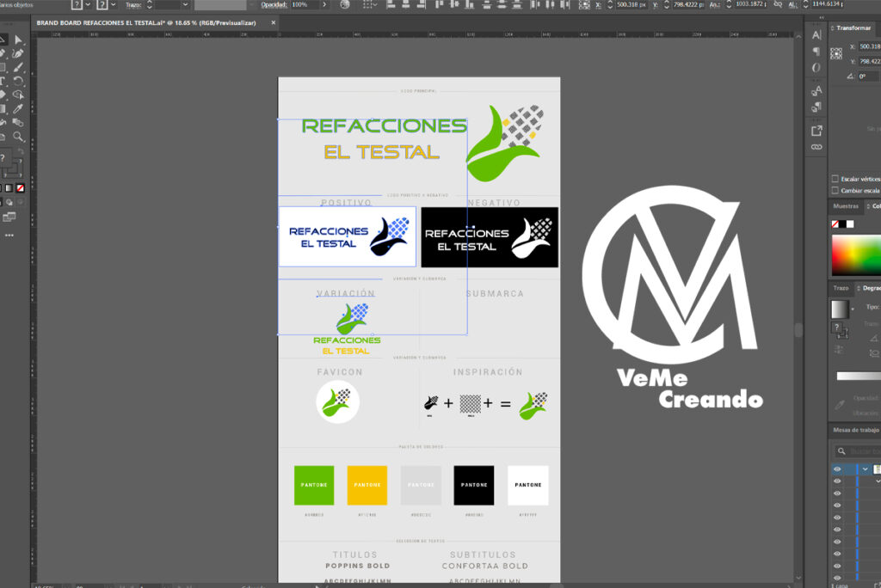Open gradient swatch preset dropdown
Image resolution: width=881 pixels, height=588 pixels.
(x=853, y=309)
